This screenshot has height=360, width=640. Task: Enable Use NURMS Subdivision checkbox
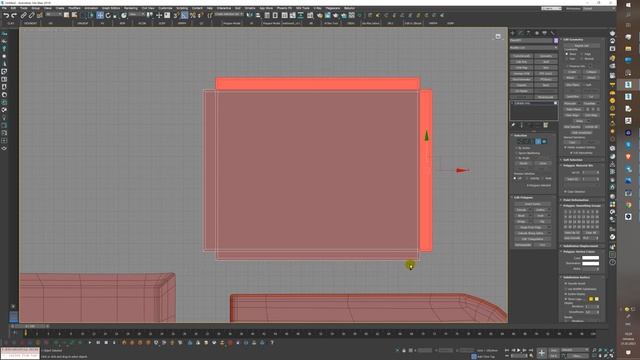[566, 289]
